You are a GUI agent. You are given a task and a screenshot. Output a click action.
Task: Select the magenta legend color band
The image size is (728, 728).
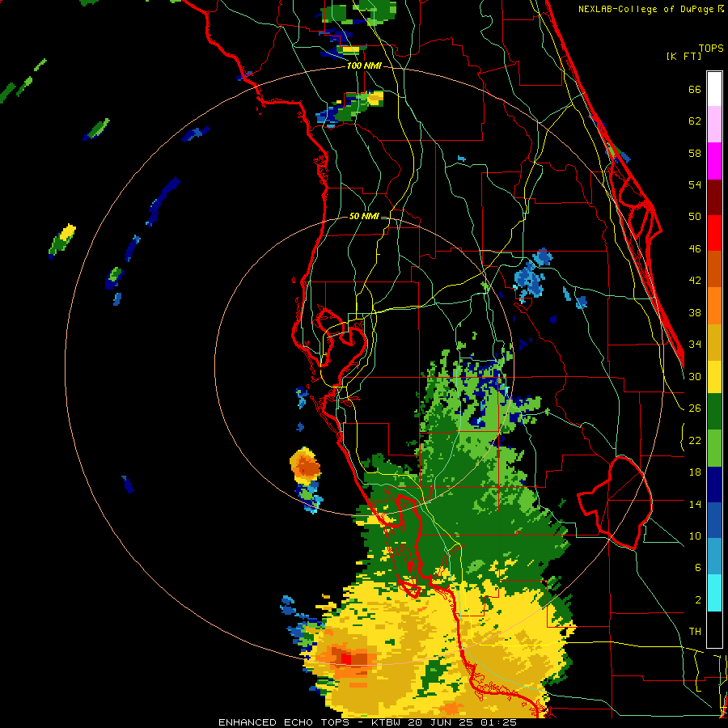(714, 161)
